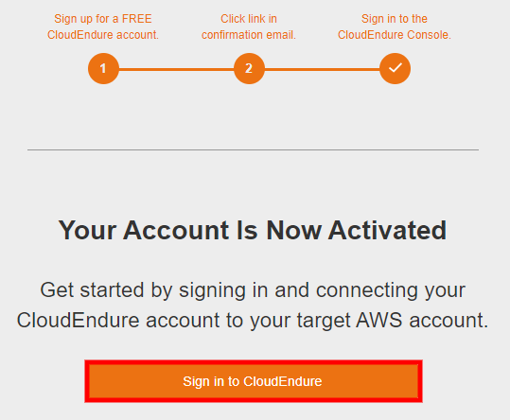Click 'CloudEndure account.' text under step one label
510x420 pixels.
tap(103, 35)
